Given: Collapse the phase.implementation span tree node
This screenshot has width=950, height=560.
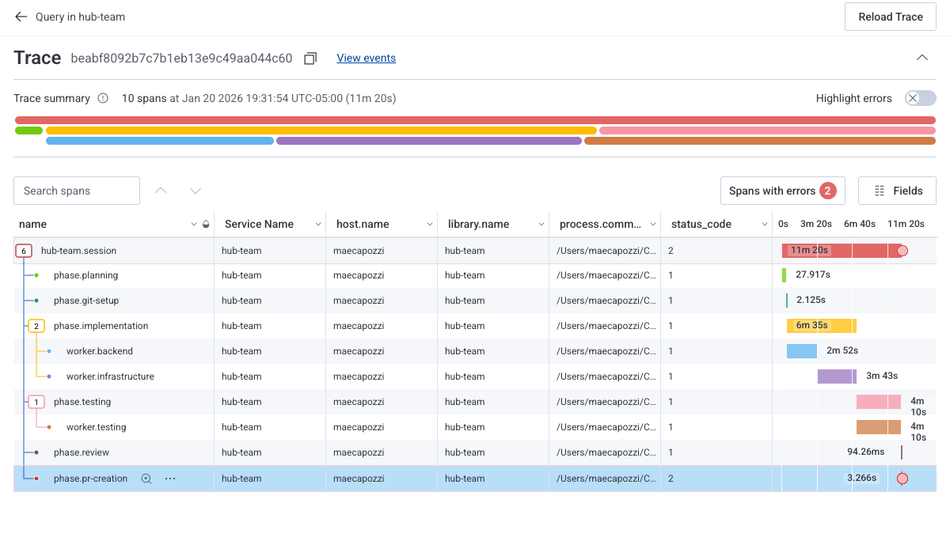Looking at the screenshot, I should [36, 326].
